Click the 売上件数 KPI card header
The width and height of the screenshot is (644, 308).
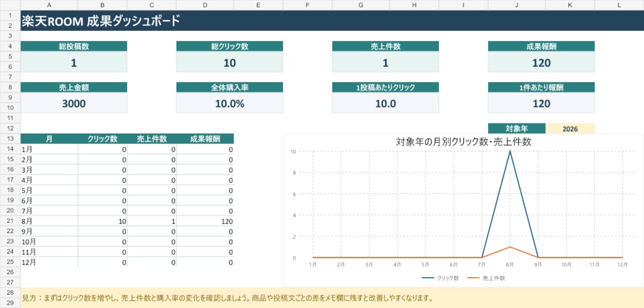click(x=386, y=46)
